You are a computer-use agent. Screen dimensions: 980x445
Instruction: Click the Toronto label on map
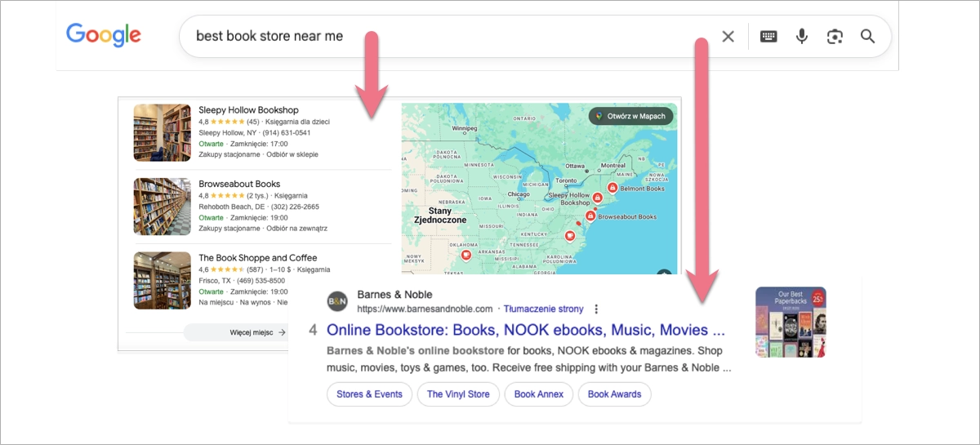tap(566, 180)
